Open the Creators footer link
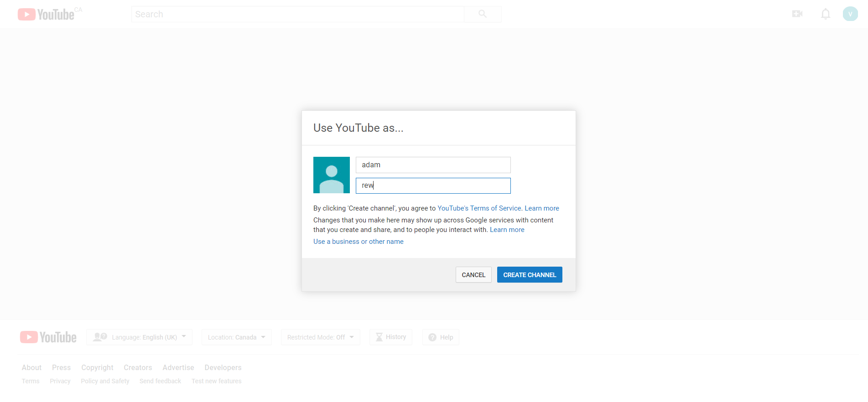 [138, 367]
